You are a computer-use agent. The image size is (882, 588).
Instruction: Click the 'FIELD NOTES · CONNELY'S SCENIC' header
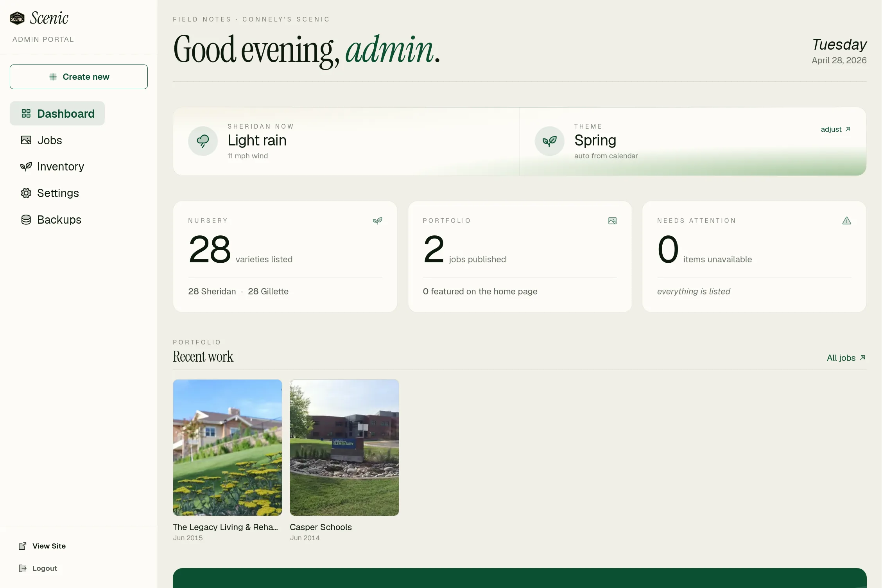(251, 19)
